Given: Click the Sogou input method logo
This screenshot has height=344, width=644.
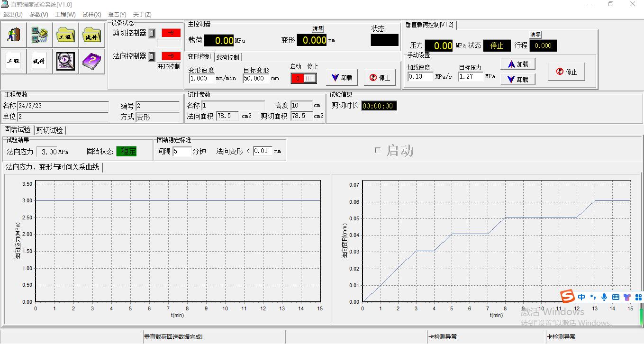Looking at the screenshot, I should [x=567, y=297].
